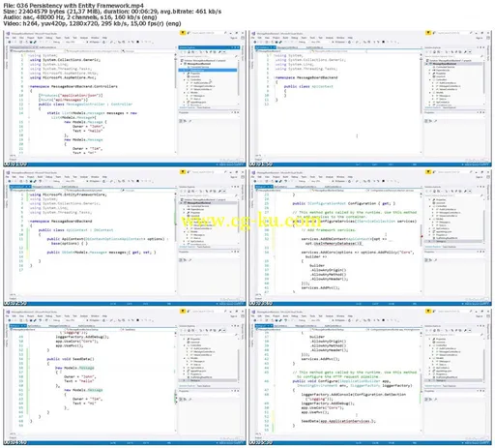Click Solution Explorer title bar in MessagesController frame
This screenshot has height=448, width=495.
click(x=209, y=47)
